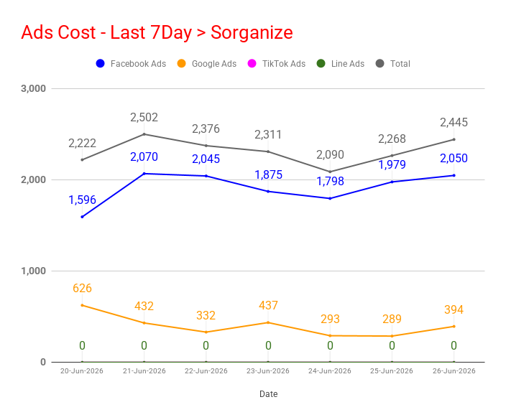Select the Facebook Ads legend label
Image resolution: width=506 pixels, height=420 pixels.
coord(138,64)
